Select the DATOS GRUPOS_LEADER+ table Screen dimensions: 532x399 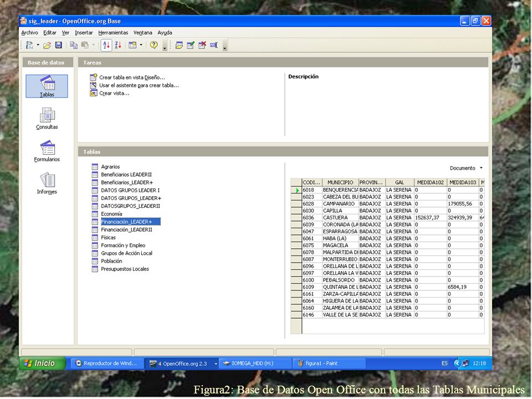tap(126, 198)
